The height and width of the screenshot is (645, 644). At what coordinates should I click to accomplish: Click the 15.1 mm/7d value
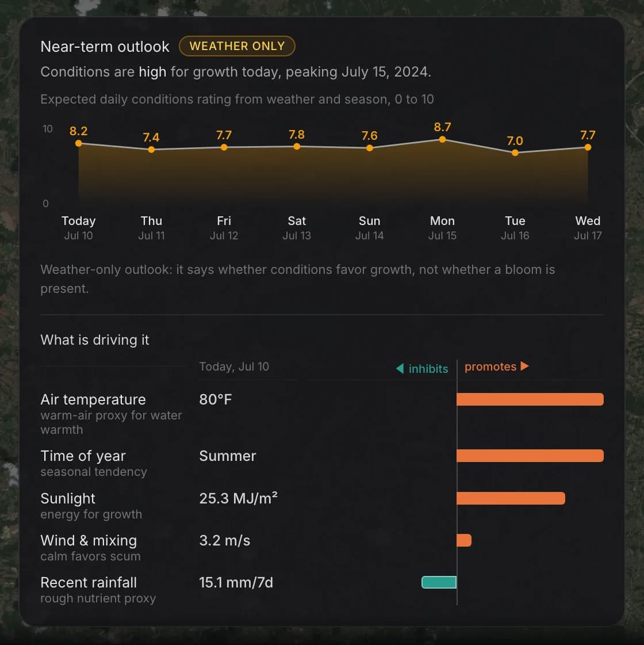pyautogui.click(x=236, y=582)
